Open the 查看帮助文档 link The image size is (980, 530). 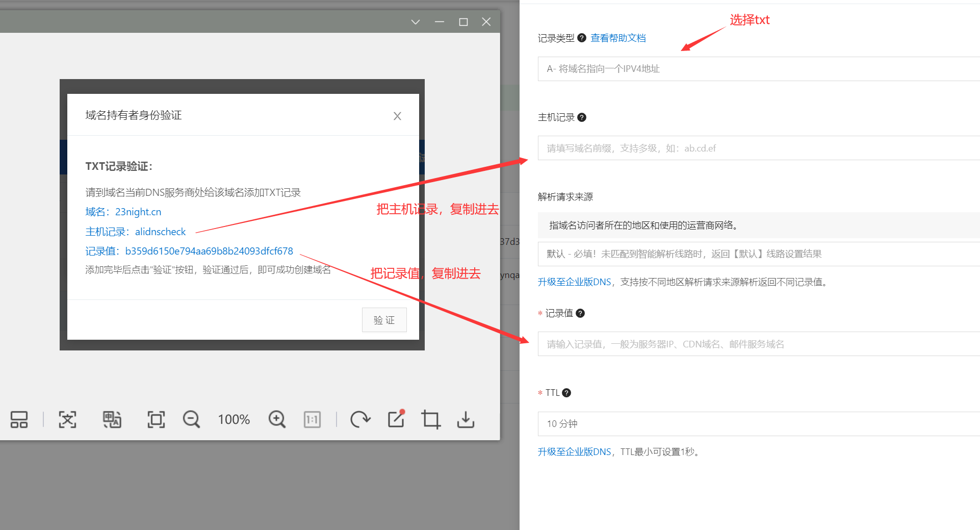click(x=618, y=38)
